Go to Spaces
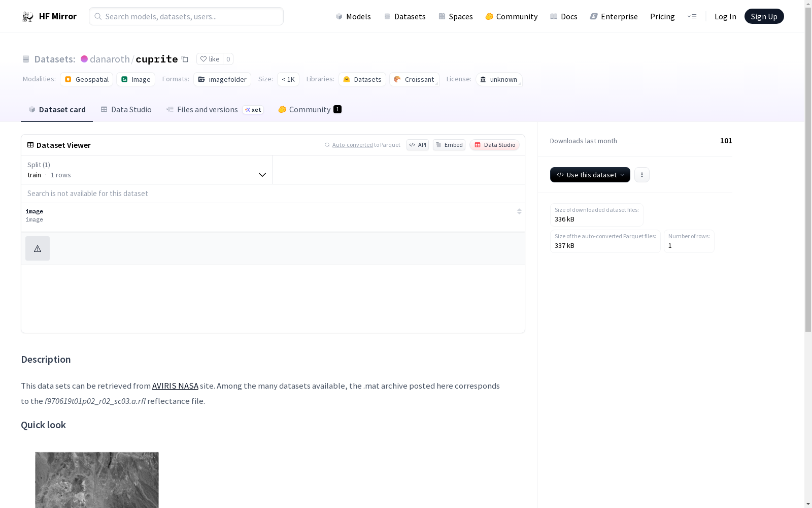 tap(455, 16)
